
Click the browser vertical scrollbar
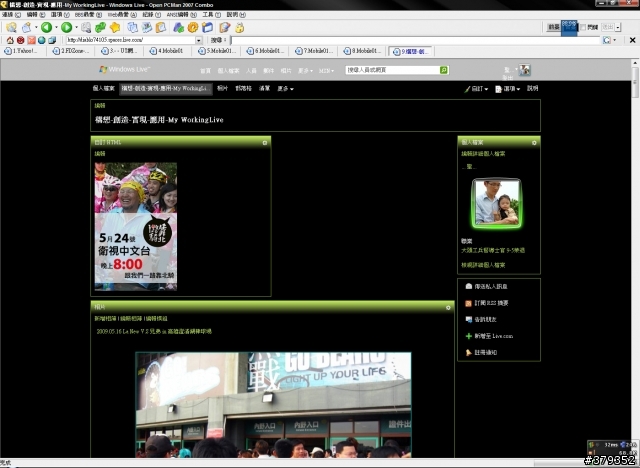click(x=635, y=258)
